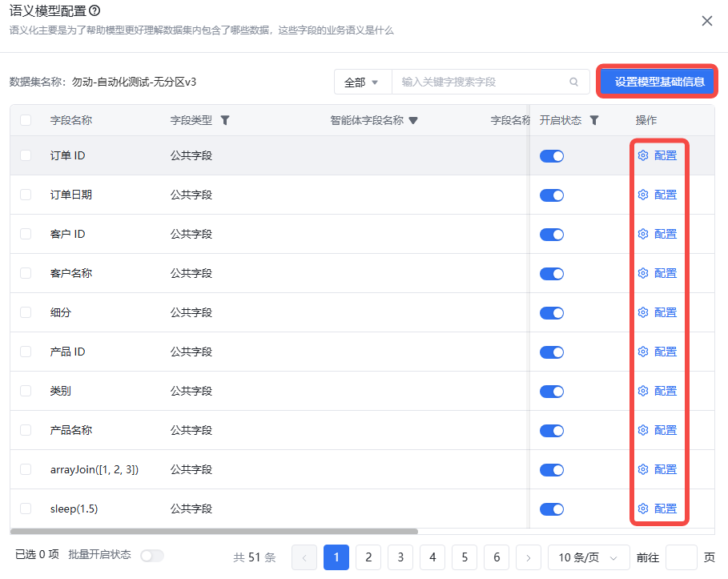Click the help icon beside 语义模型配置
Image resolution: width=728 pixels, height=579 pixels.
(95, 10)
